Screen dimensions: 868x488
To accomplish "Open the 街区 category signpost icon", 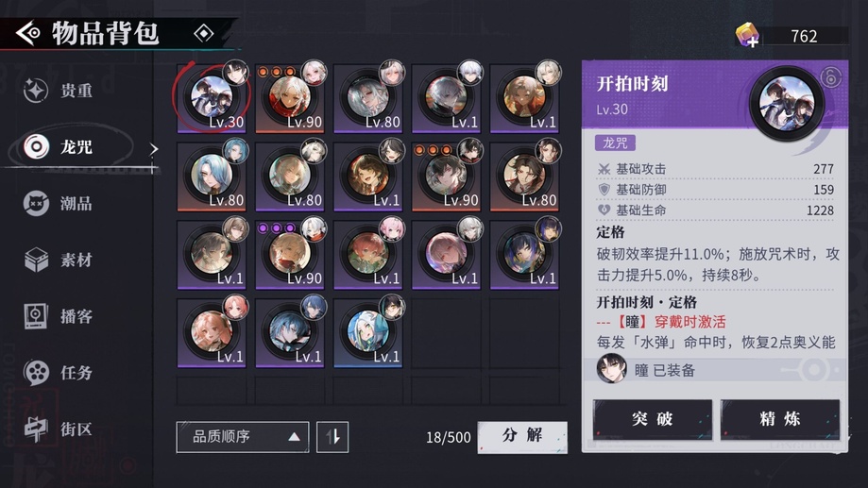I will 36,429.
